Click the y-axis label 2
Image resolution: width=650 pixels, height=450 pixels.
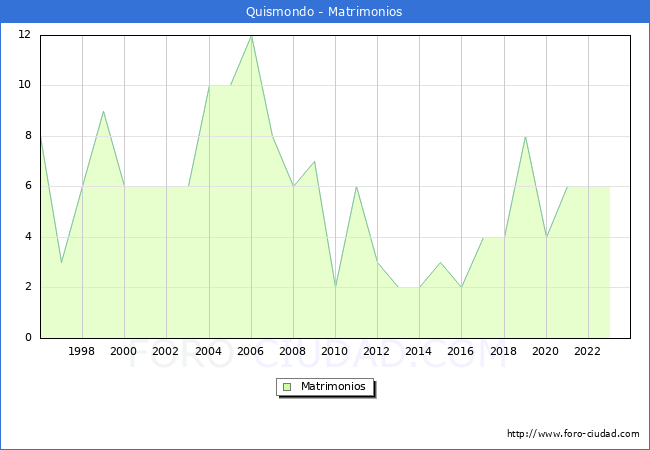pos(28,287)
